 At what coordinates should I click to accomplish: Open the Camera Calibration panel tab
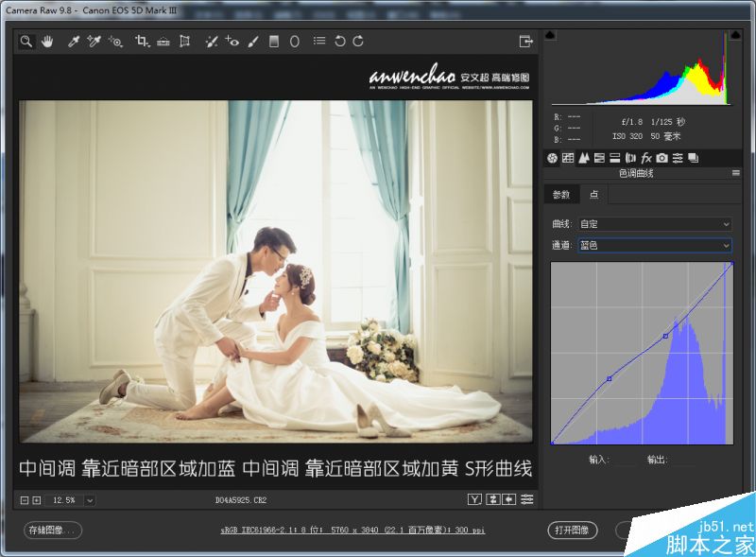[x=662, y=158]
